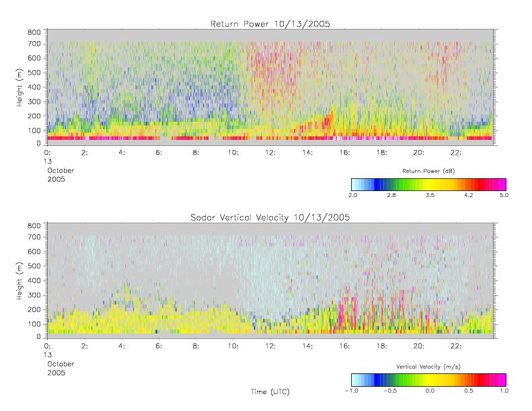
Task: Click the "2:" time tick under Return Power plot
Action: [x=85, y=153]
